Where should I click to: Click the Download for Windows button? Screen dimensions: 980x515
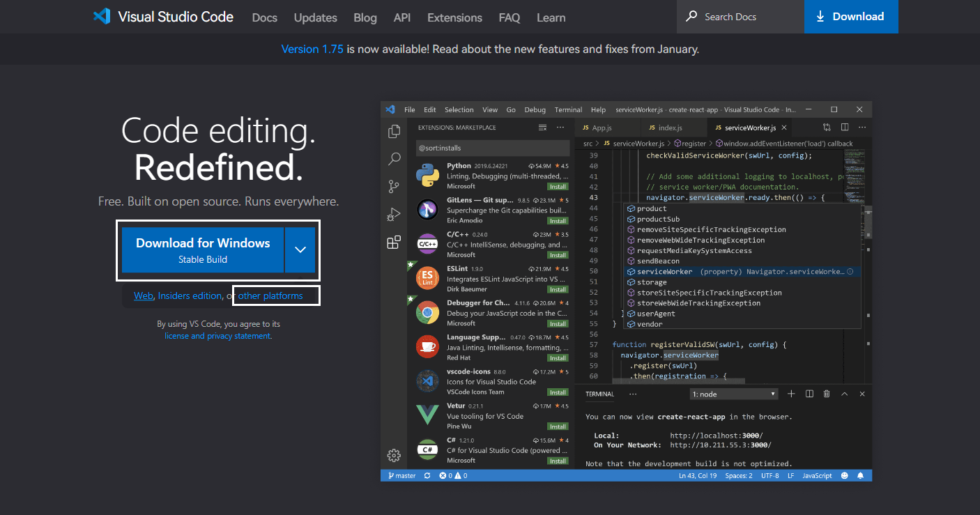(203, 249)
